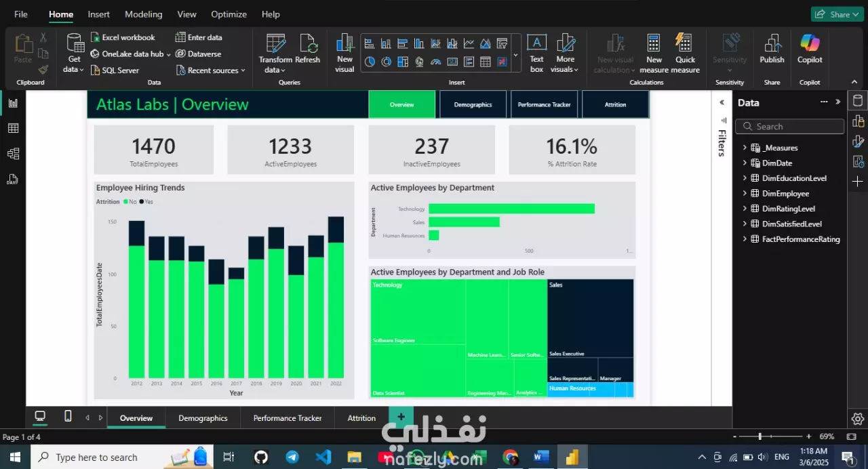
Task: Open the Format pane icon on right rail
Action: coord(858,141)
